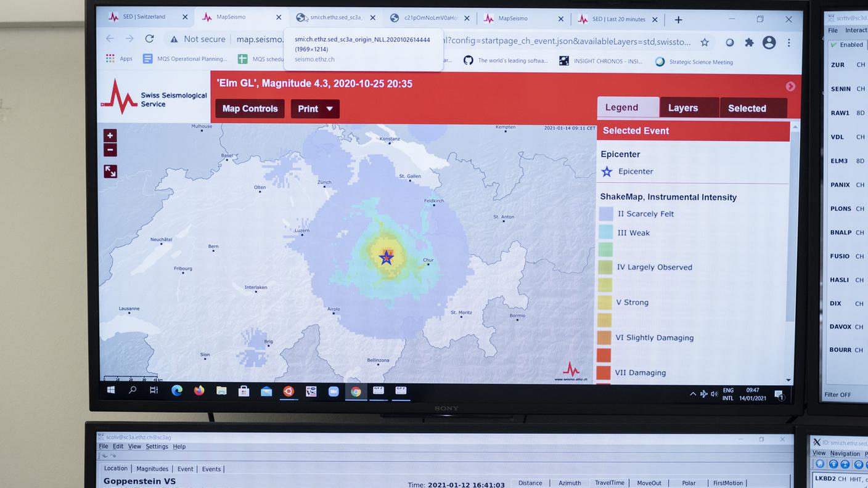The width and height of the screenshot is (868, 488).
Task: Open File Explorer from the taskbar
Action: 221,391
